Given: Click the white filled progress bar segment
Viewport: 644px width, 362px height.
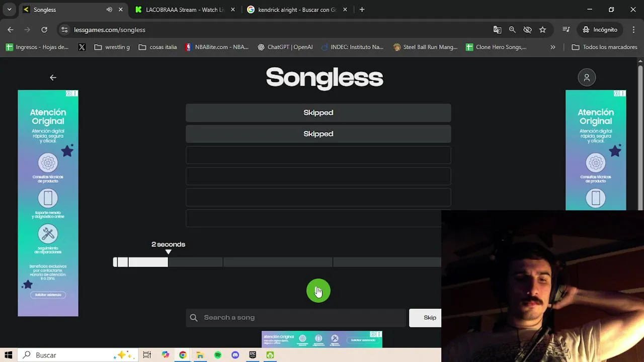Looking at the screenshot, I should pos(148,262).
